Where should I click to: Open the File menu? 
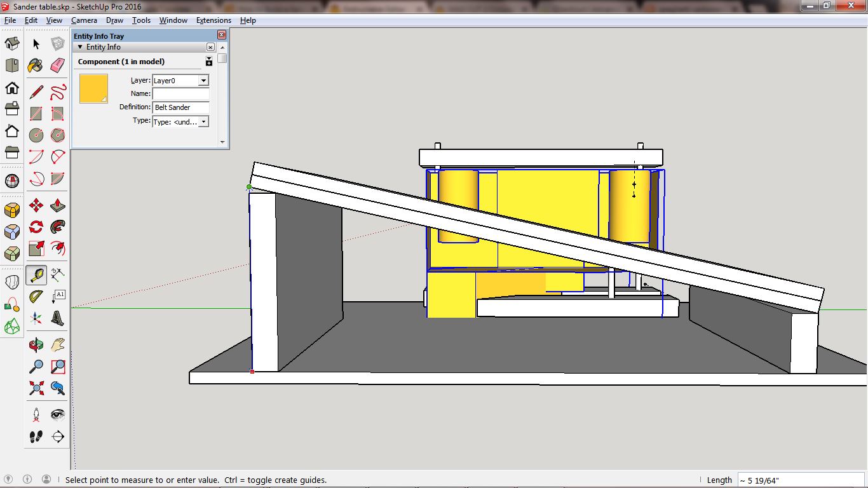click(10, 20)
